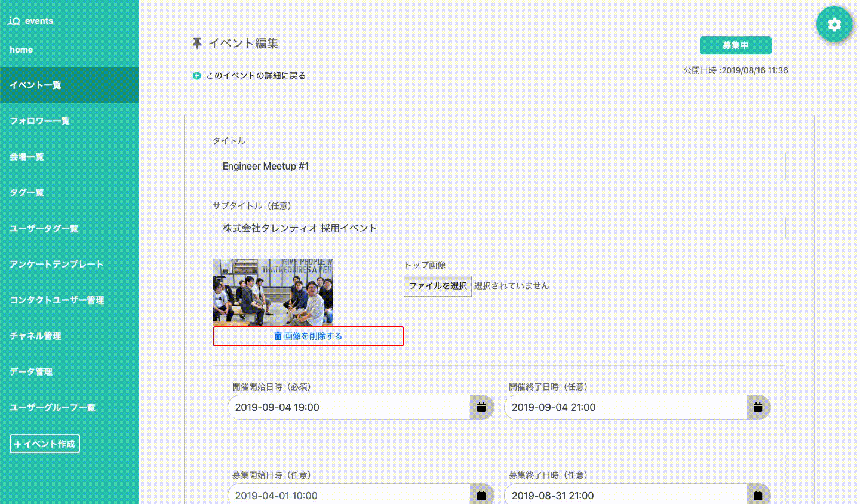Open イベント一覧 in sidebar
The height and width of the screenshot is (504, 860).
point(69,85)
